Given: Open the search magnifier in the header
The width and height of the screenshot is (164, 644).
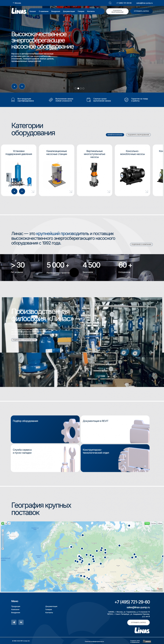Looking at the screenshot, I should click(x=110, y=3).
